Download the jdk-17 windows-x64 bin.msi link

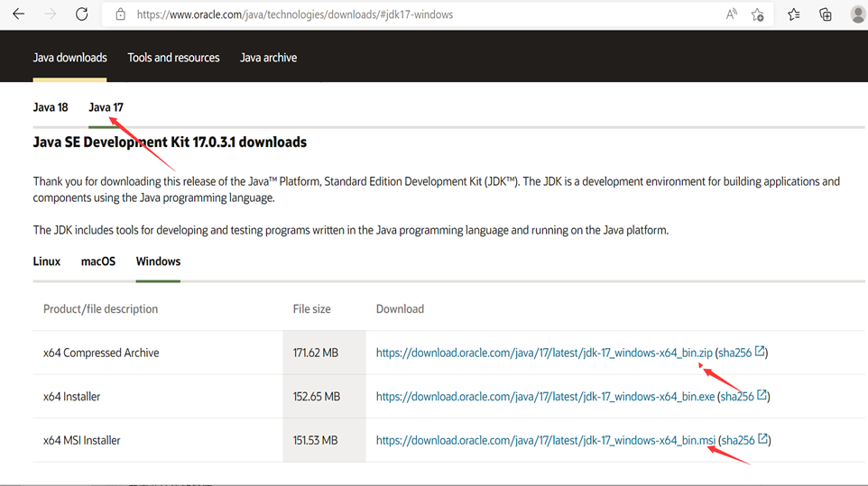point(546,440)
